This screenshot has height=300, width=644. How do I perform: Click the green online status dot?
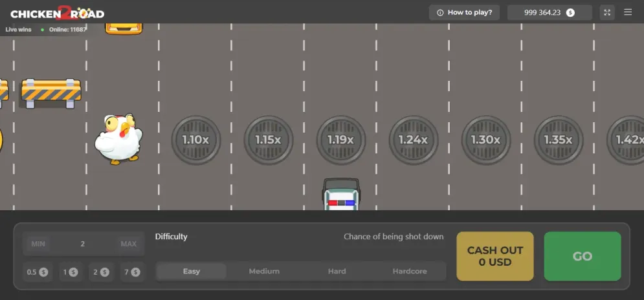[42, 30]
